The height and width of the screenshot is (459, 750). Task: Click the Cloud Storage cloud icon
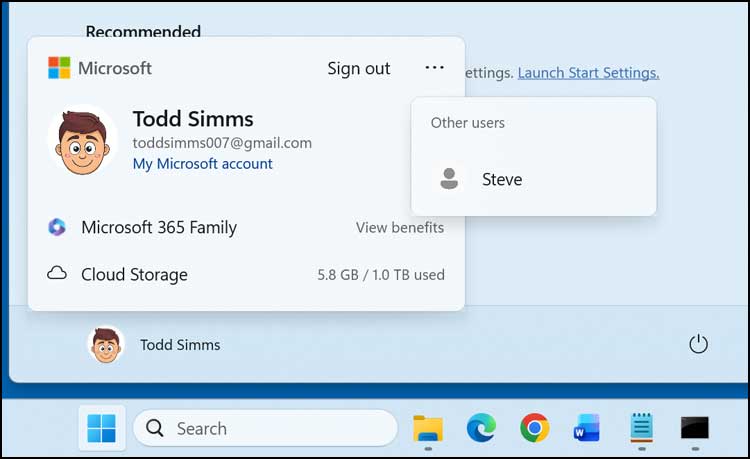[x=57, y=274]
